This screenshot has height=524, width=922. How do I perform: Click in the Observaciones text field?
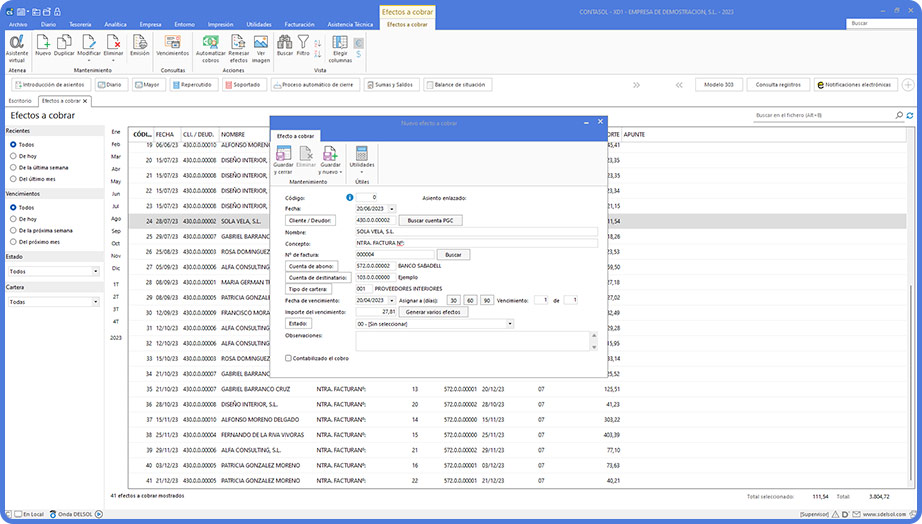click(x=473, y=341)
